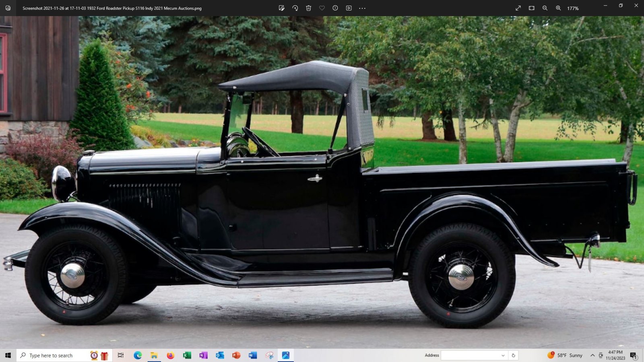Open the Windows Start menu

click(8, 355)
